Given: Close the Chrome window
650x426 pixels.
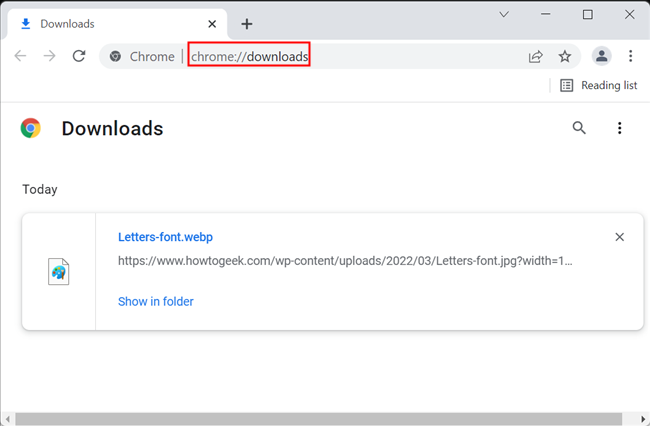Looking at the screenshot, I should (629, 15).
